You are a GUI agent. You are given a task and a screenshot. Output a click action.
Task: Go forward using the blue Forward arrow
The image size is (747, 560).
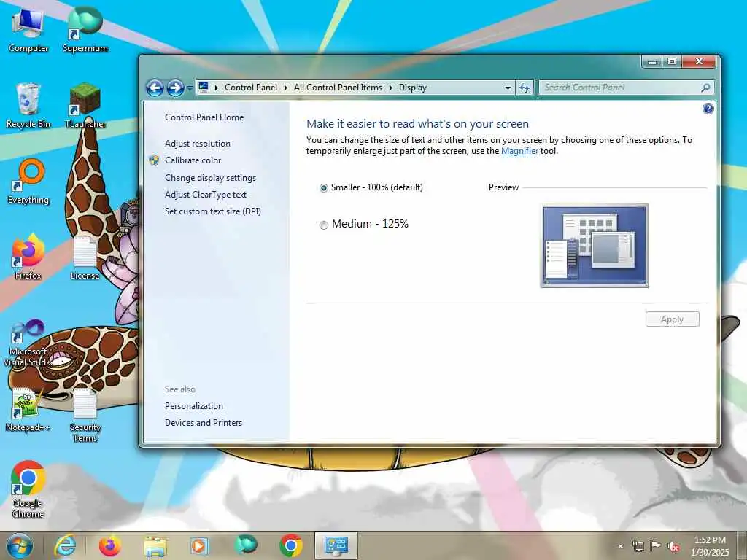tap(175, 87)
